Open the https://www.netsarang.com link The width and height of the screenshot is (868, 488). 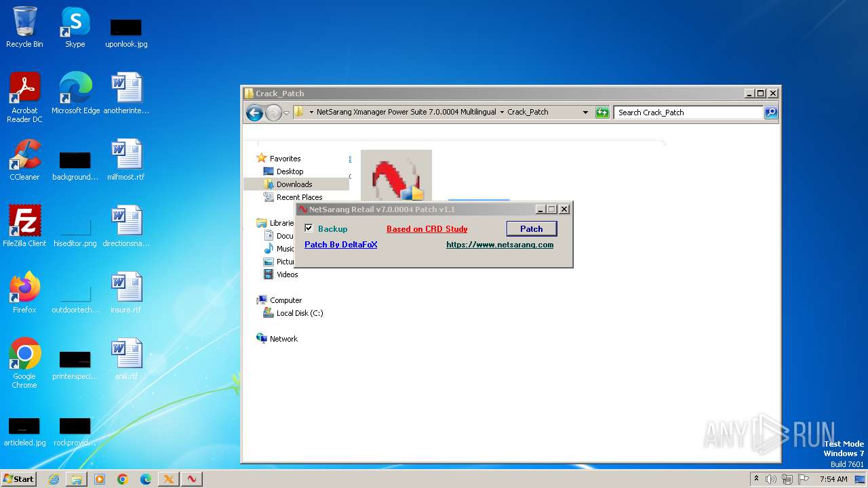[x=500, y=245]
